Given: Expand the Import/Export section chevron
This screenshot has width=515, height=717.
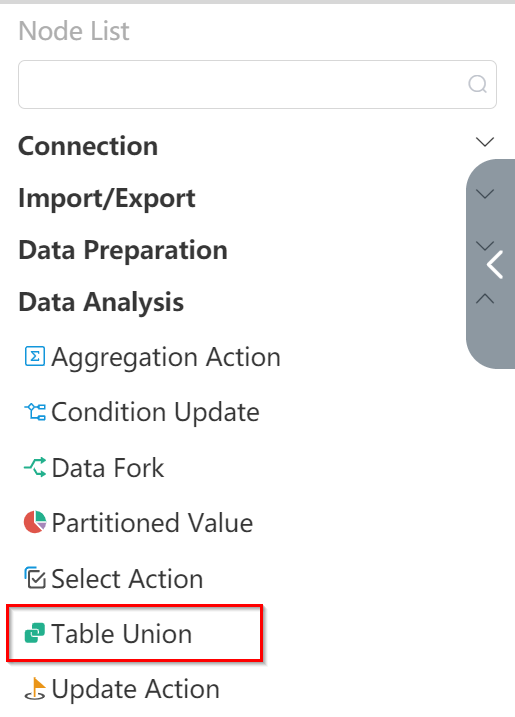Looking at the screenshot, I should (485, 194).
